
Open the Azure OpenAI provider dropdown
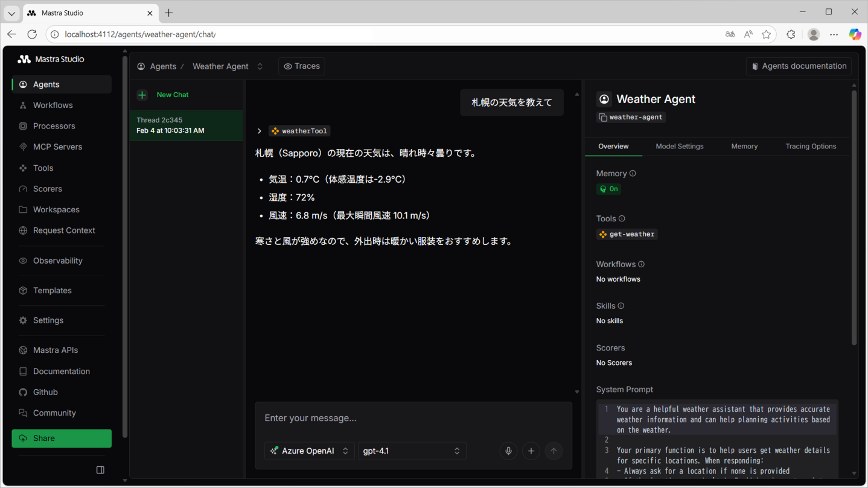point(309,451)
